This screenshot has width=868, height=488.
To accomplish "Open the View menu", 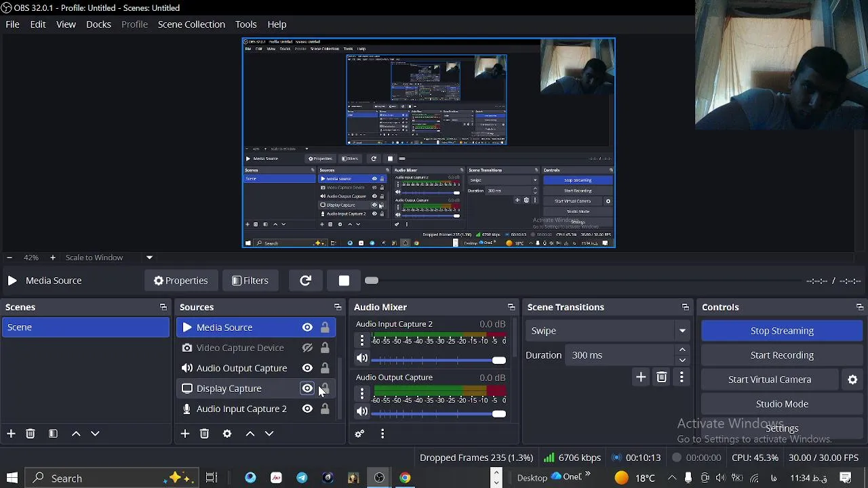I will pos(66,24).
